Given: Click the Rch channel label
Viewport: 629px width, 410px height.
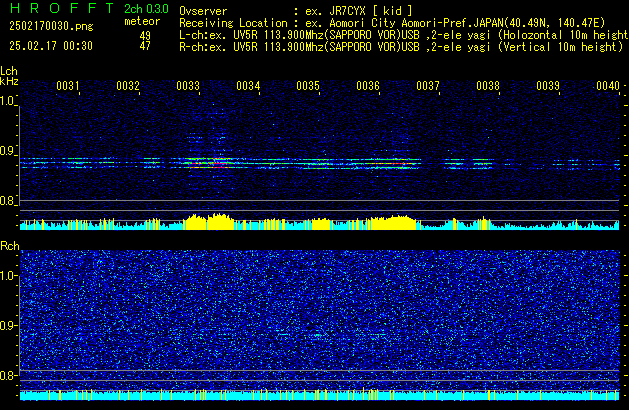Looking at the screenshot, I should [x=10, y=246].
